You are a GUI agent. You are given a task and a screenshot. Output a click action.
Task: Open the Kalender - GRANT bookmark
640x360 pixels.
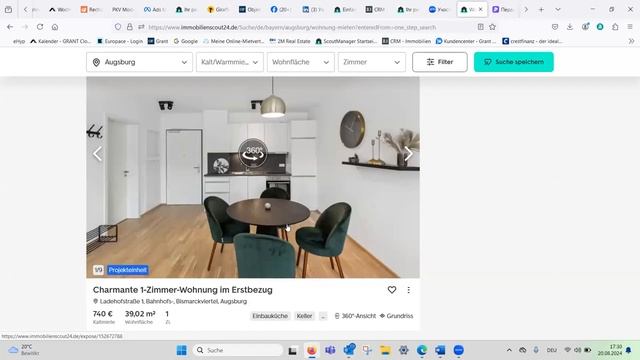[x=60, y=41]
